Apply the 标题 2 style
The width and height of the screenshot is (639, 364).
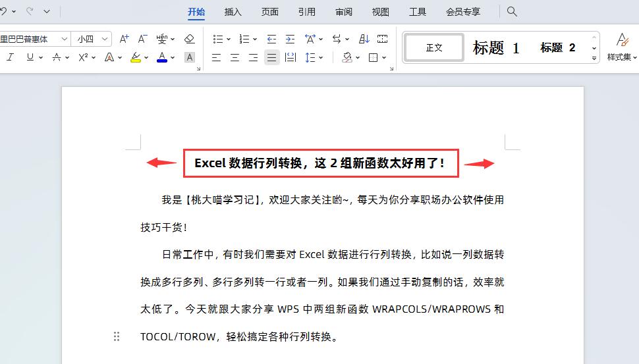click(x=558, y=47)
